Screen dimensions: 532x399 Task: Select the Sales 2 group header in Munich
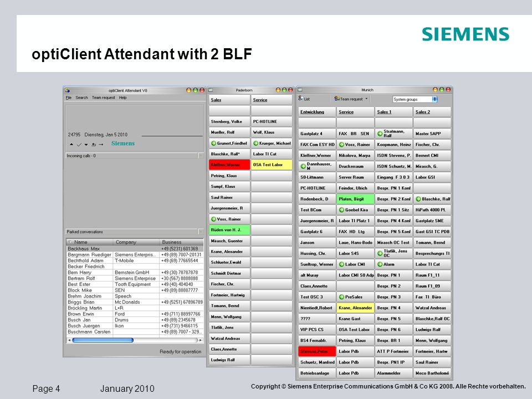click(432, 112)
